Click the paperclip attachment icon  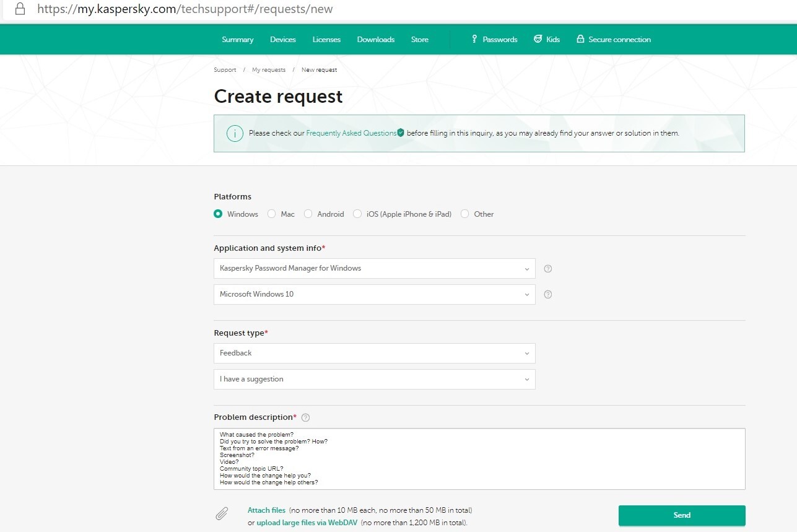[222, 513]
